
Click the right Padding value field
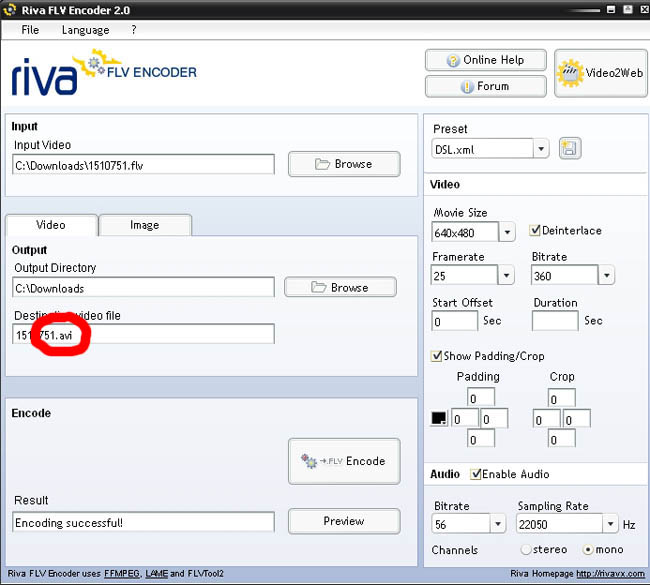(494, 418)
